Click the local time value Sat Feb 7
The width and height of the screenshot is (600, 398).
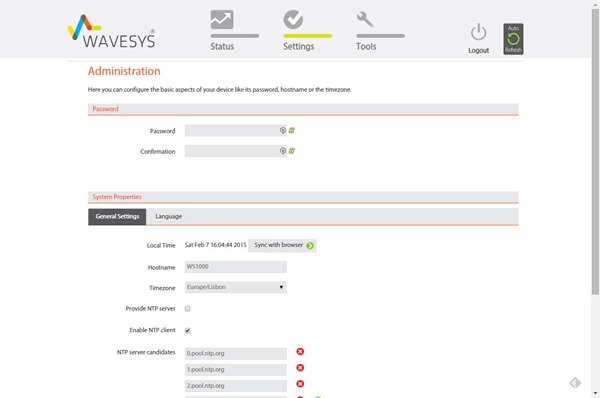pos(215,245)
